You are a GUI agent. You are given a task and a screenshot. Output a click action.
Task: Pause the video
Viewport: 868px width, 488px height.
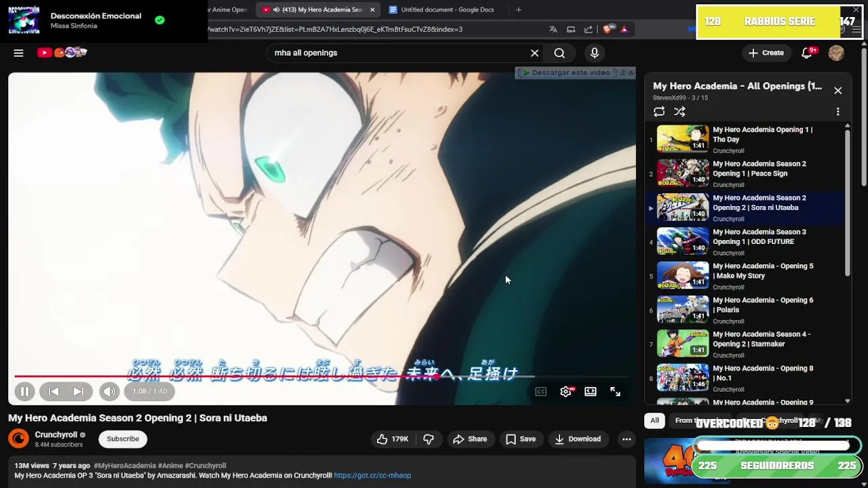point(24,391)
